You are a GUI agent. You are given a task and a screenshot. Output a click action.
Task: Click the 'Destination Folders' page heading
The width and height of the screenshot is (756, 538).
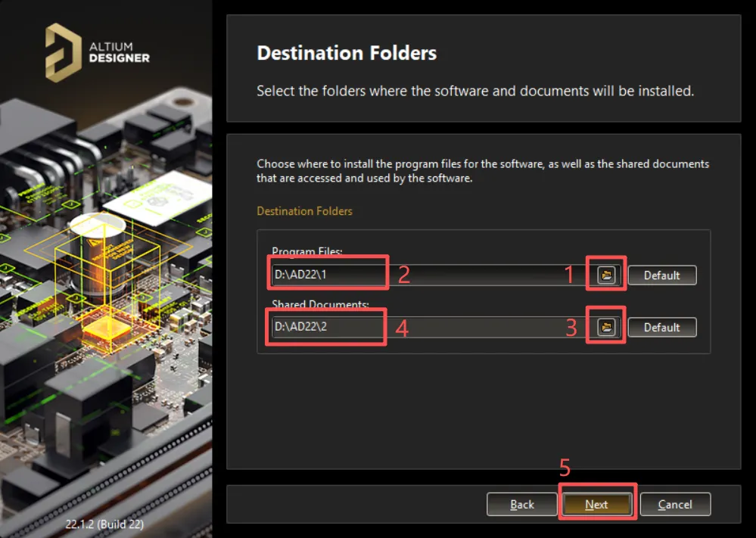click(347, 53)
